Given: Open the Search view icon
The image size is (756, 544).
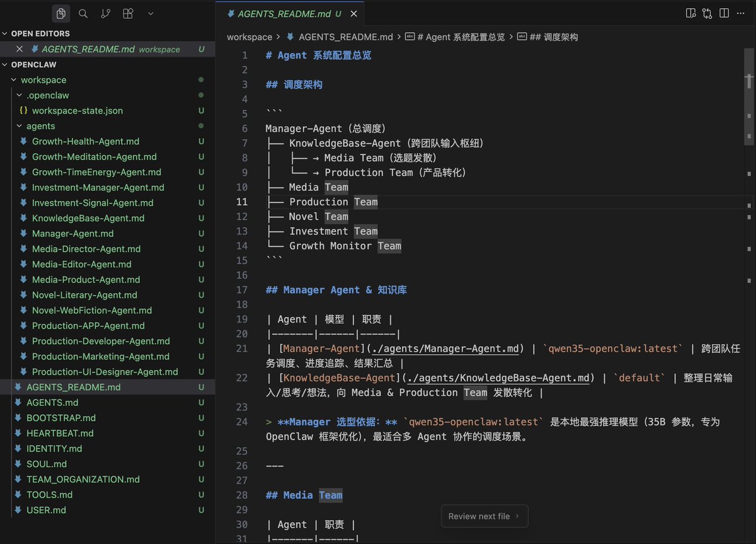Looking at the screenshot, I should [83, 13].
